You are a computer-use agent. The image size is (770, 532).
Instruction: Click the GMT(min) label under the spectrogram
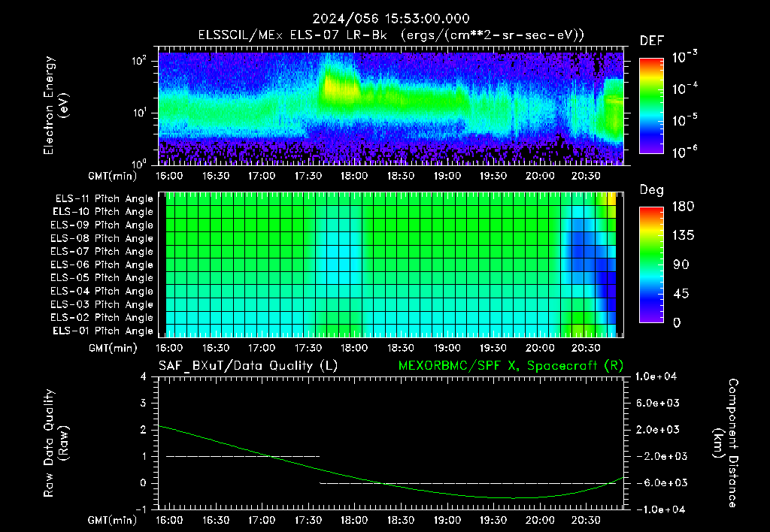[x=113, y=176]
